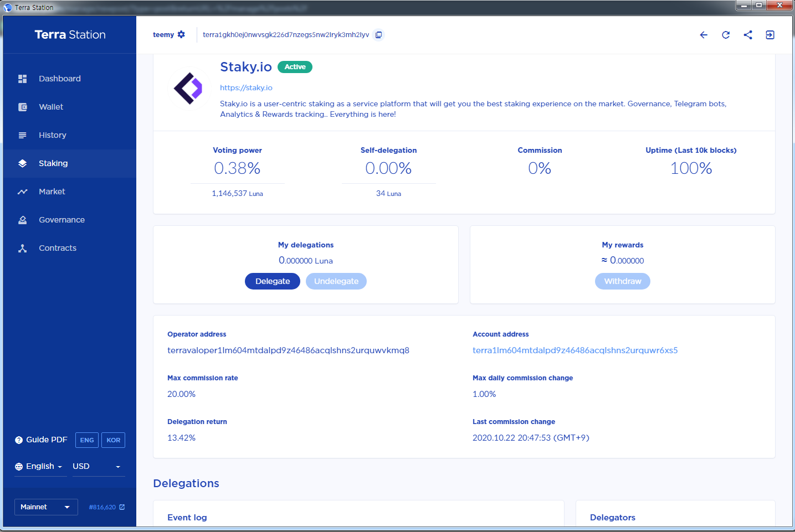Click the wallet address terra1gkh0ej0n... text
Viewport: 795px width, 532px height.
[286, 34]
